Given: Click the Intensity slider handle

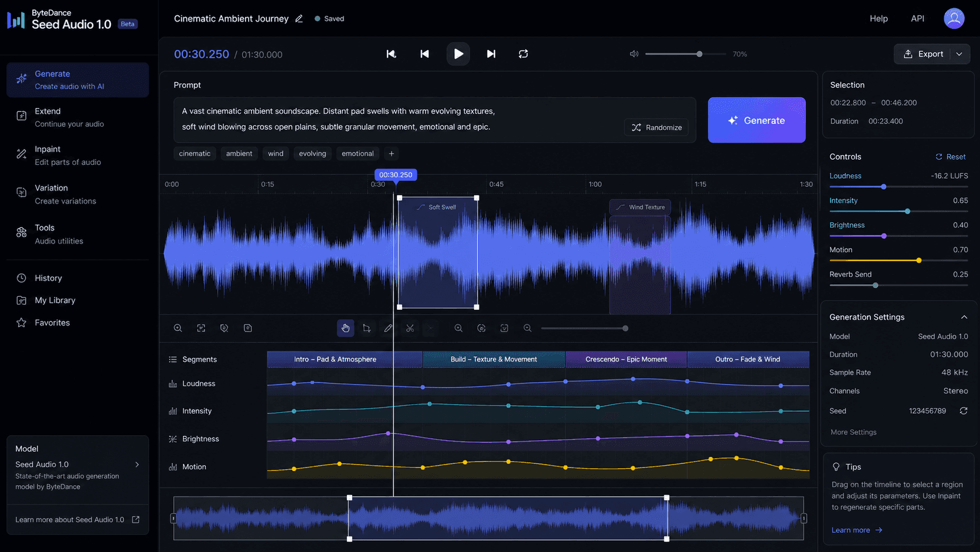Looking at the screenshot, I should point(907,211).
